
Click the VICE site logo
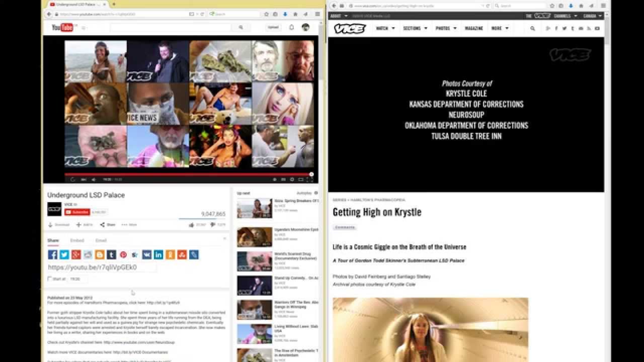pyautogui.click(x=350, y=29)
